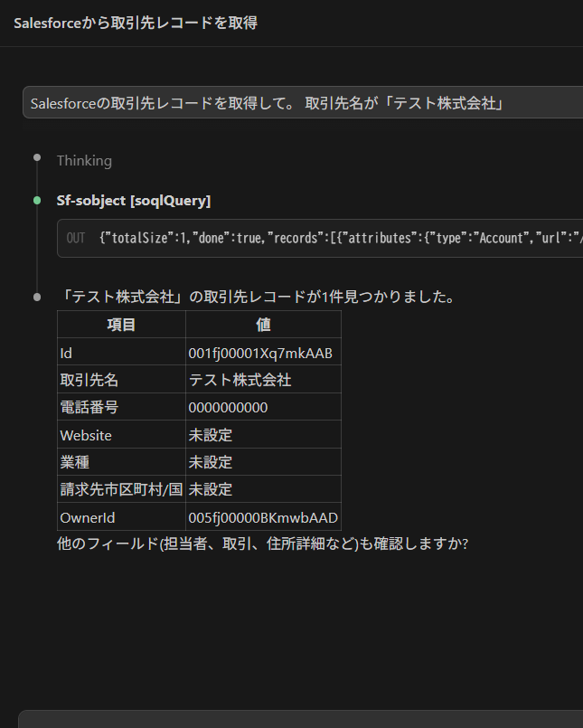
Task: Select the Id value 001fj00001Xq7mkAAB
Action: coord(260,354)
